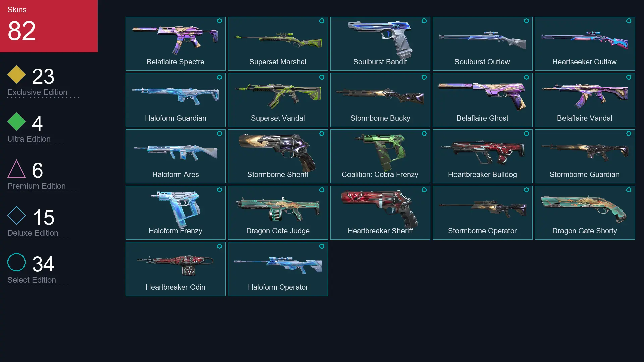Click the pink Premium Edition triangle icon

click(16, 169)
